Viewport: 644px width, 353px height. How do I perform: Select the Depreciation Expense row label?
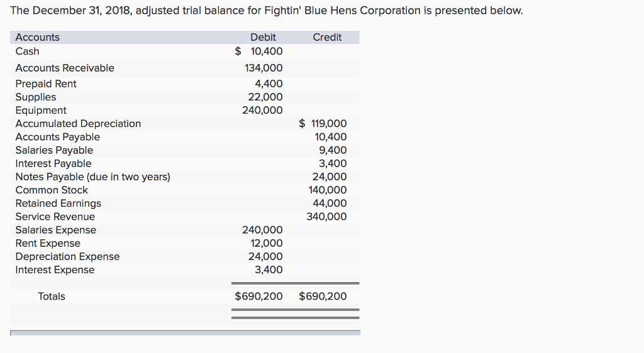[67, 256]
